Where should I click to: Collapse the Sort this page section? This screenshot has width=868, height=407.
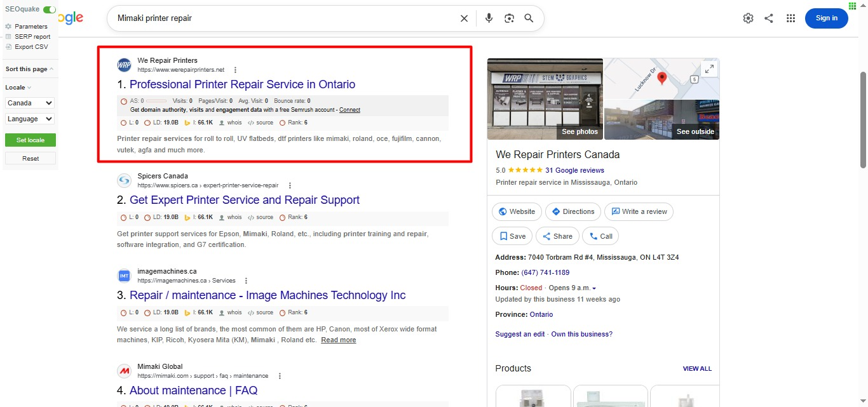coord(51,69)
